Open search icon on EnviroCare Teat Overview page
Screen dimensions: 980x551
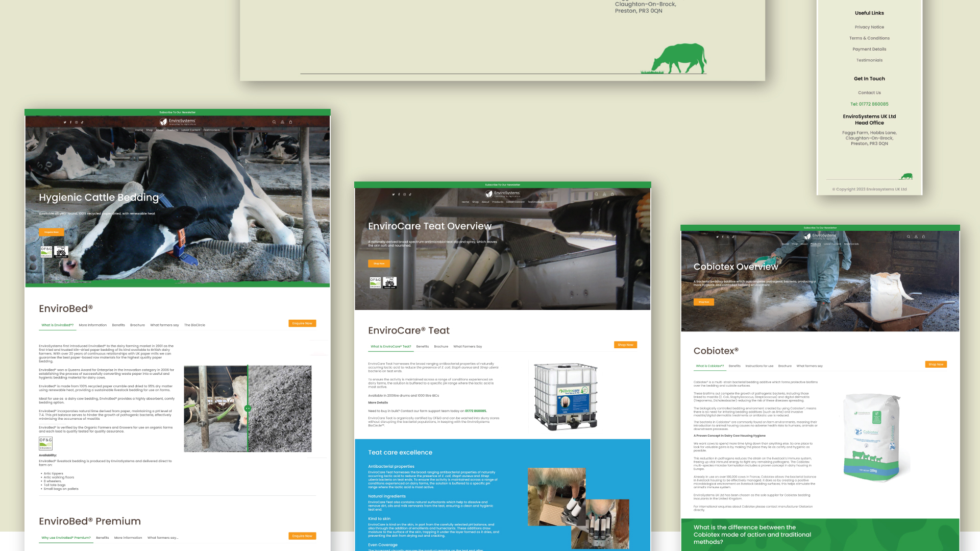(x=596, y=195)
